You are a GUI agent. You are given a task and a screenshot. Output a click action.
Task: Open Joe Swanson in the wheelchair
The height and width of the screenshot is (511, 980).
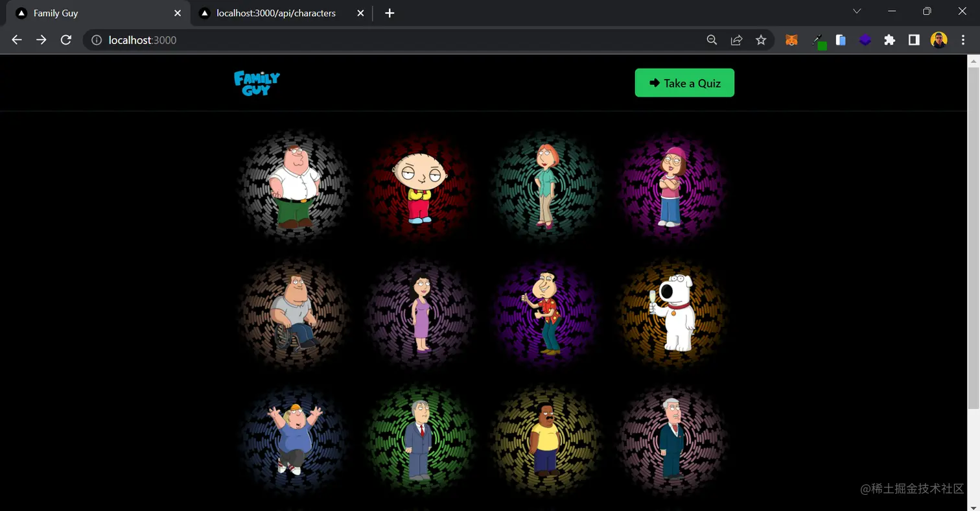tap(294, 313)
